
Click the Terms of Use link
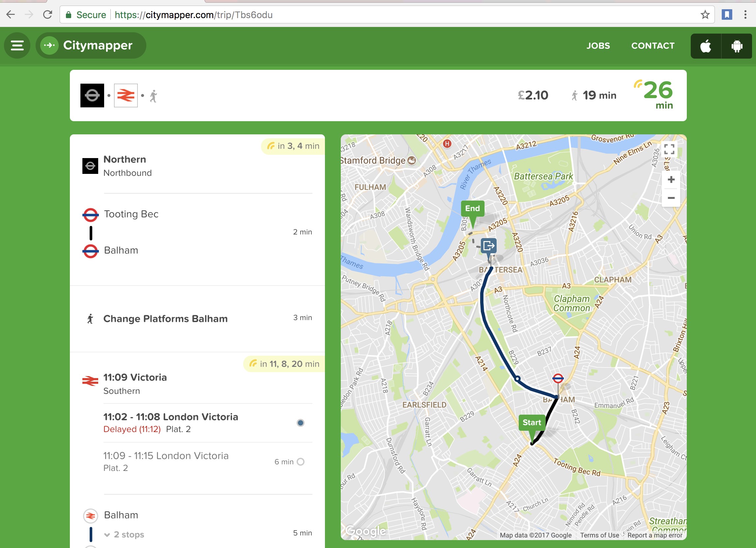point(599,535)
